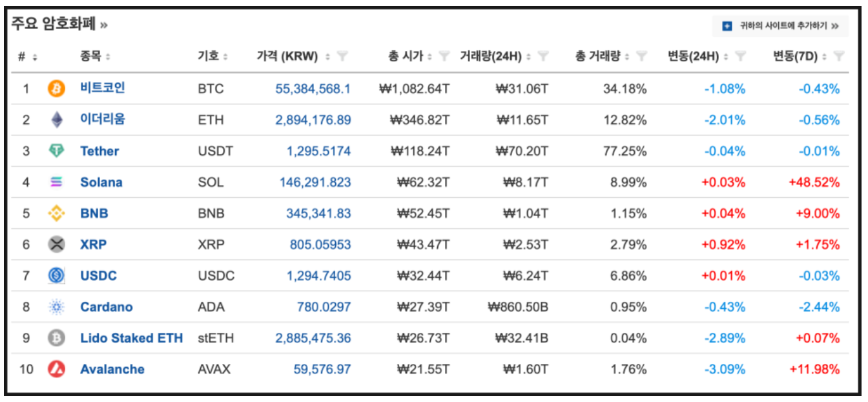Open the 거래량(24H) column filter funnel

[x=543, y=57]
